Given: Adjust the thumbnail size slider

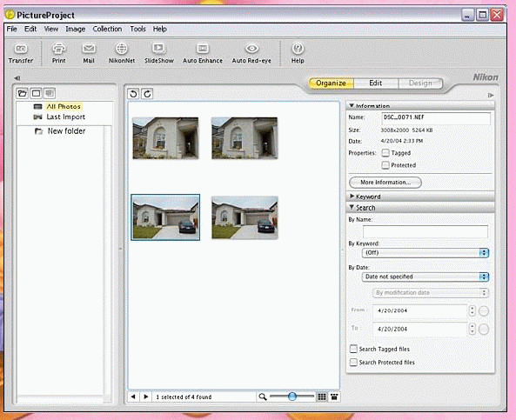Looking at the screenshot, I should click(292, 397).
